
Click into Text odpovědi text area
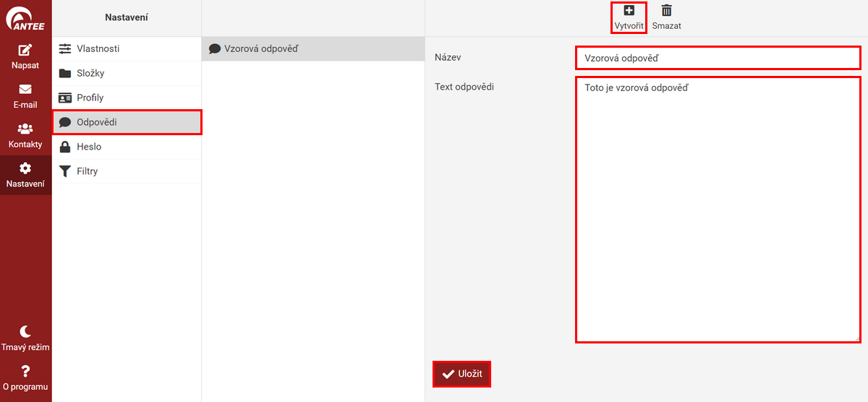tap(718, 210)
